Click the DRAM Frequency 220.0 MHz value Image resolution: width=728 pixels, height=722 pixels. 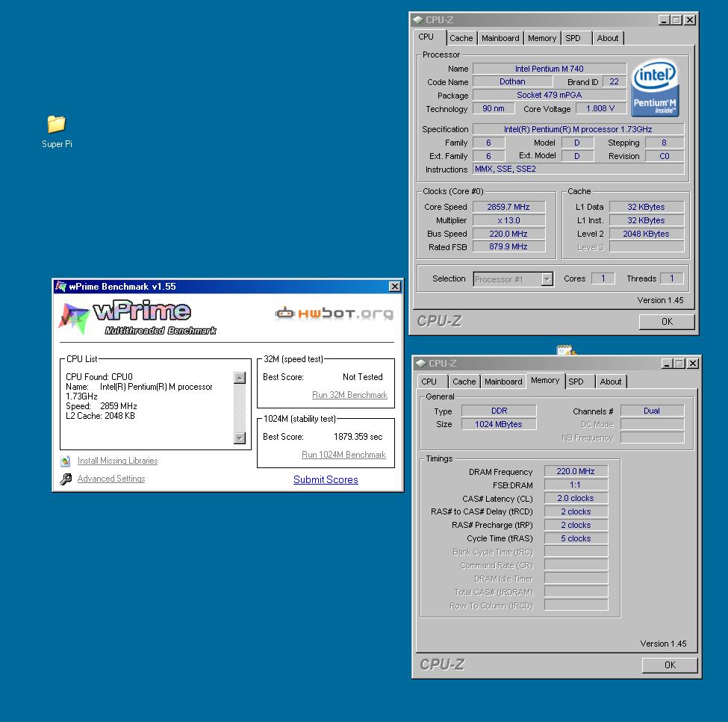(x=576, y=471)
